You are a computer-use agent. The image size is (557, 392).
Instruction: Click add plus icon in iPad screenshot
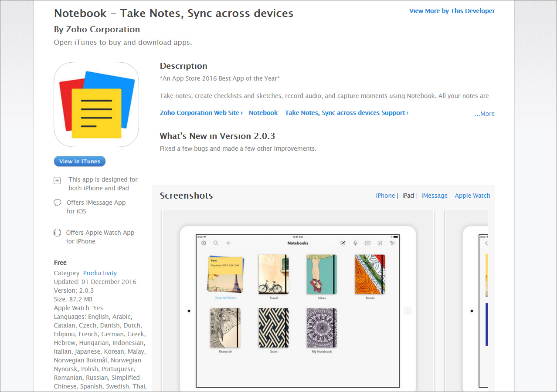[x=228, y=243]
